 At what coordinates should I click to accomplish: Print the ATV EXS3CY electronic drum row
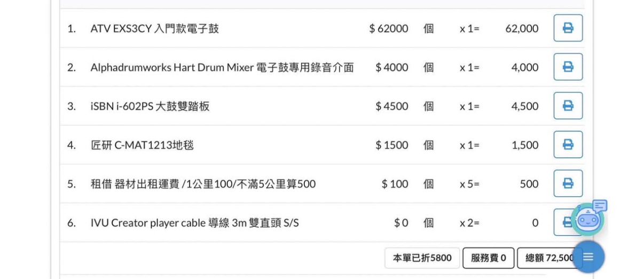(x=568, y=28)
